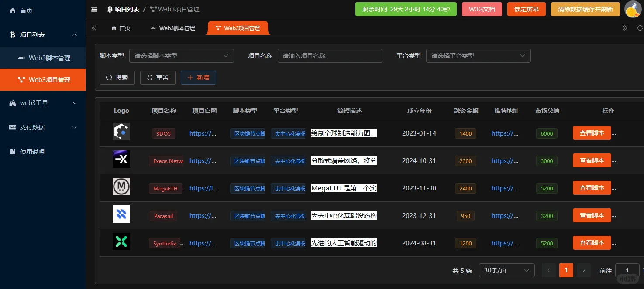Screen dimensions: 644x289
Task: Open 查看脚本 for the MegaETH project
Action: tap(592, 188)
